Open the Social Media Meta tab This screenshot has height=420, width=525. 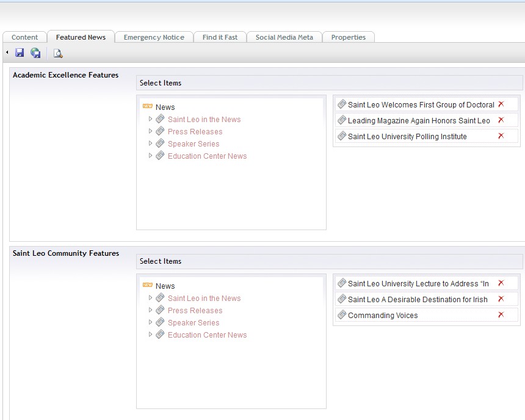click(284, 37)
